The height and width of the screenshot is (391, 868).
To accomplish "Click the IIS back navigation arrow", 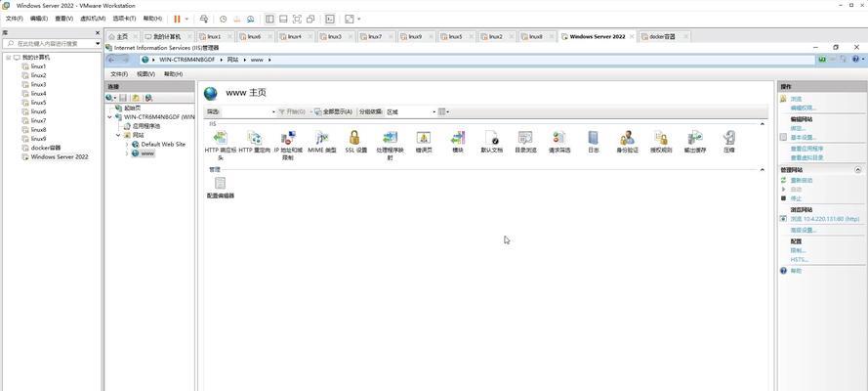I will [x=112, y=60].
